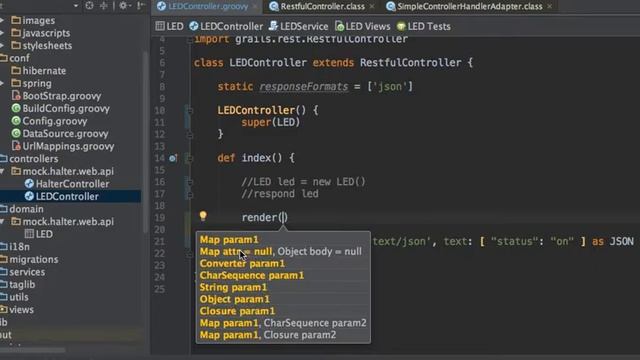Choose 'Map param1, CharSequence param2' signature
The image size is (640, 360).
click(283, 323)
